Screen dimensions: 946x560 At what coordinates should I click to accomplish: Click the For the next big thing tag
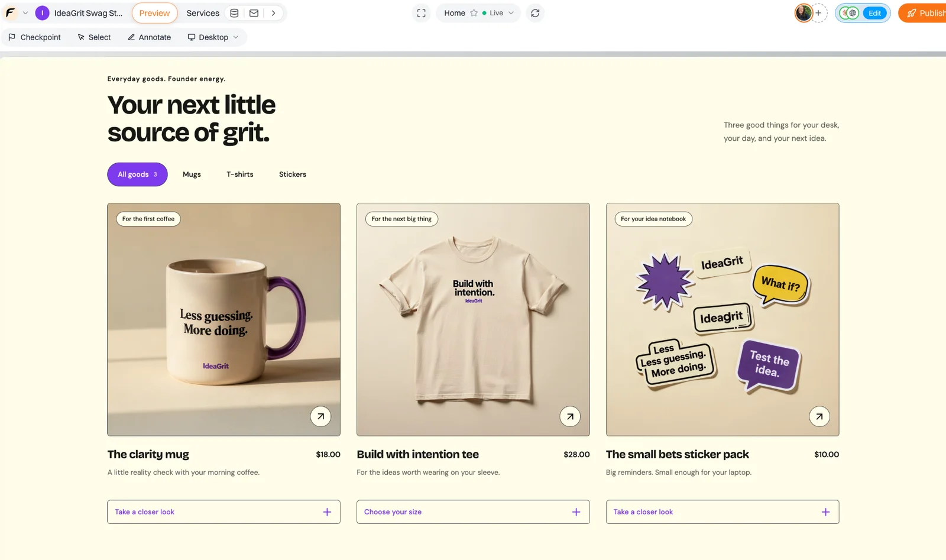(401, 219)
